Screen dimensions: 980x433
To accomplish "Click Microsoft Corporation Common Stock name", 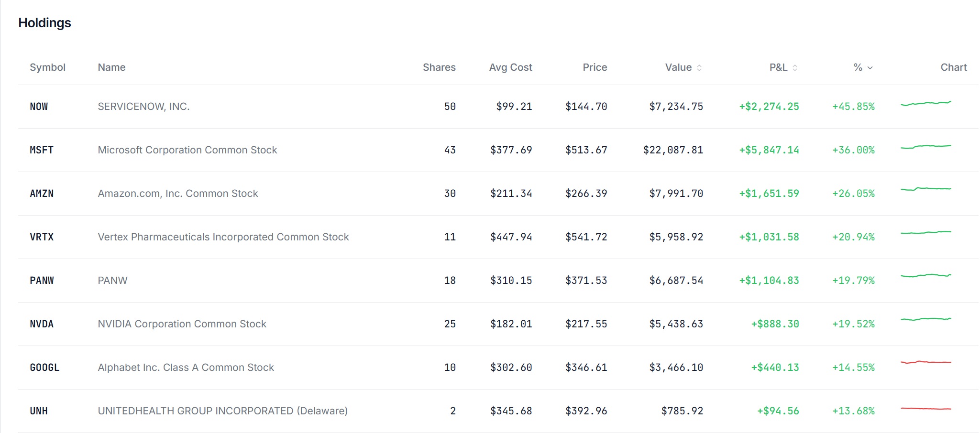I will [187, 150].
